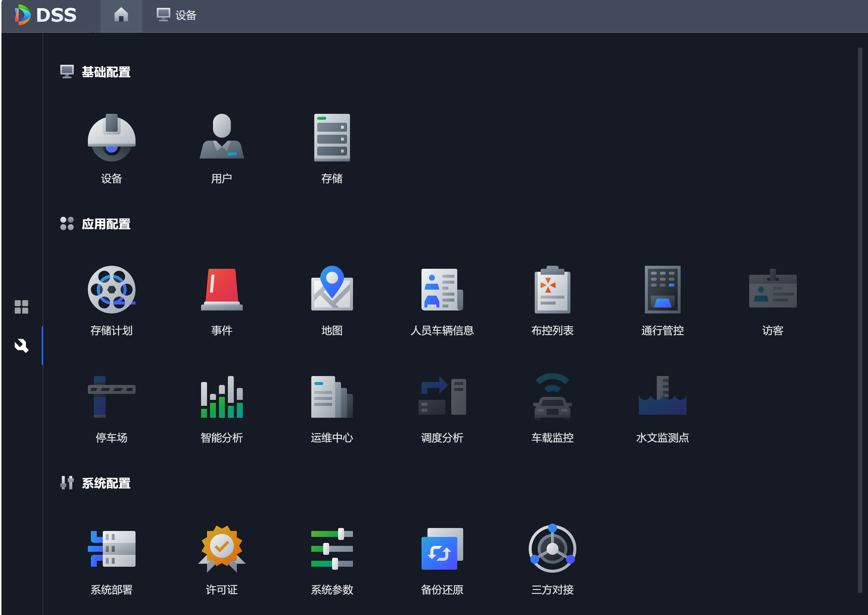
Task: Open 水文监测点 hydrology monitoring icon
Action: click(x=662, y=396)
